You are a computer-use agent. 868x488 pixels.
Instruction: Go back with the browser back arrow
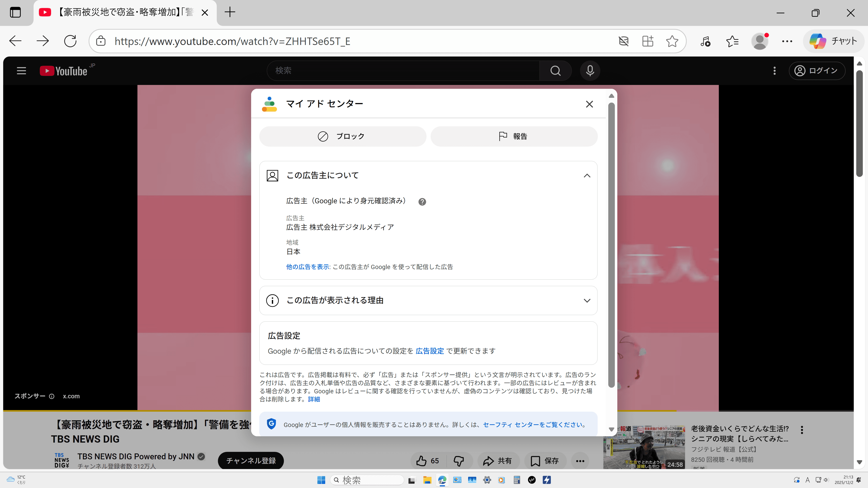click(x=15, y=41)
